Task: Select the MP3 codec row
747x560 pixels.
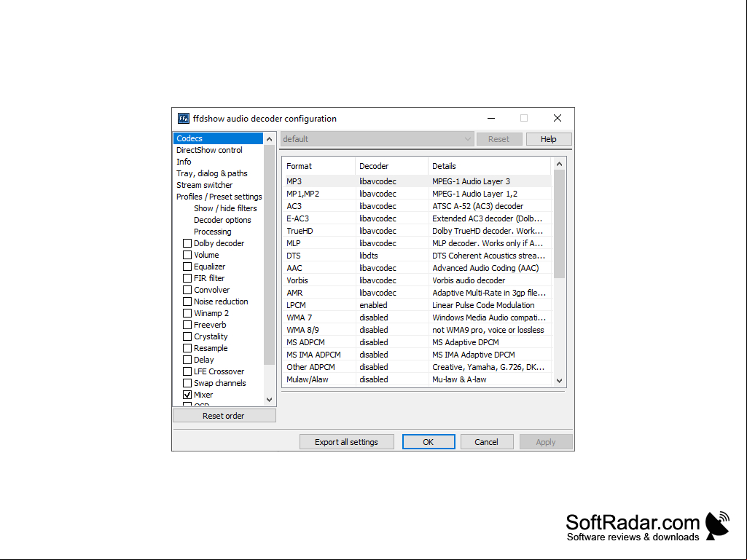Action: pos(417,181)
